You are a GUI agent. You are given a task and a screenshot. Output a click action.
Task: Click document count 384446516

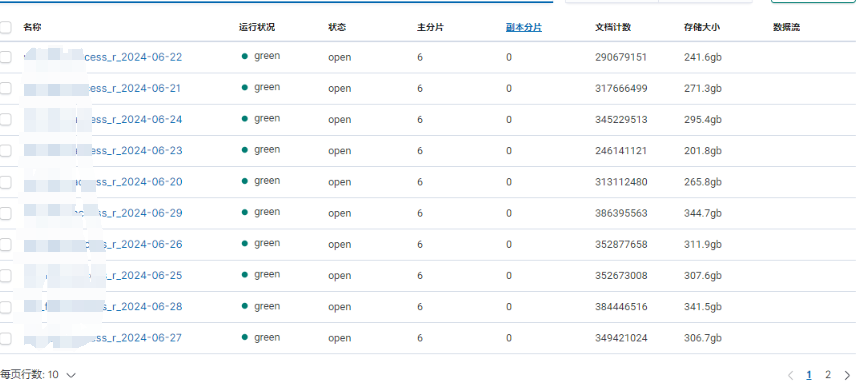621,307
